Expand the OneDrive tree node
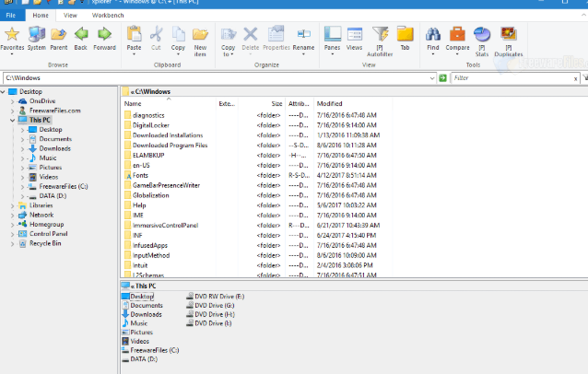Screen dimensions: 588x374 point(12,101)
